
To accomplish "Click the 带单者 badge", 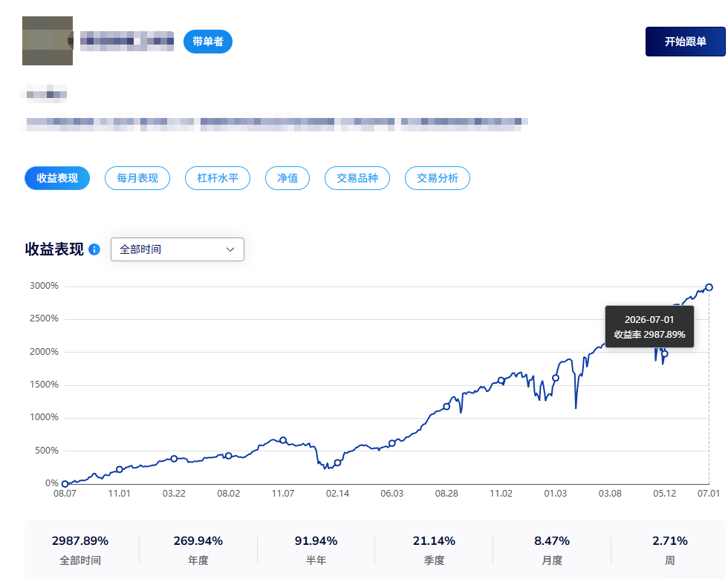I will (208, 42).
